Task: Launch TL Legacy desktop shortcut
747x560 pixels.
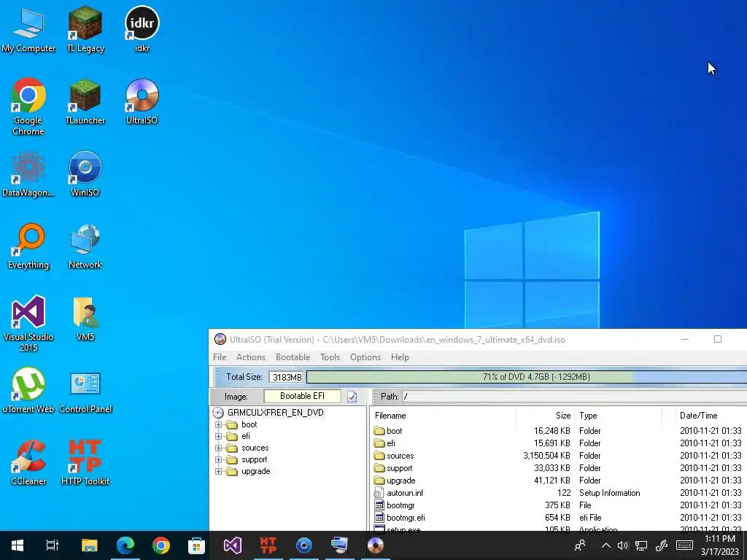Action: 85,29
